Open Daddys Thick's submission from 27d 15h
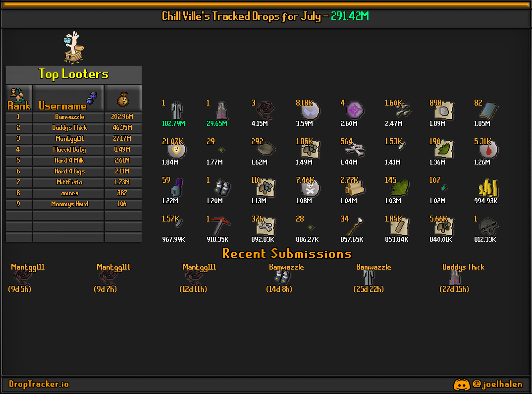Viewport: 532px width, 394px height. coord(455,278)
